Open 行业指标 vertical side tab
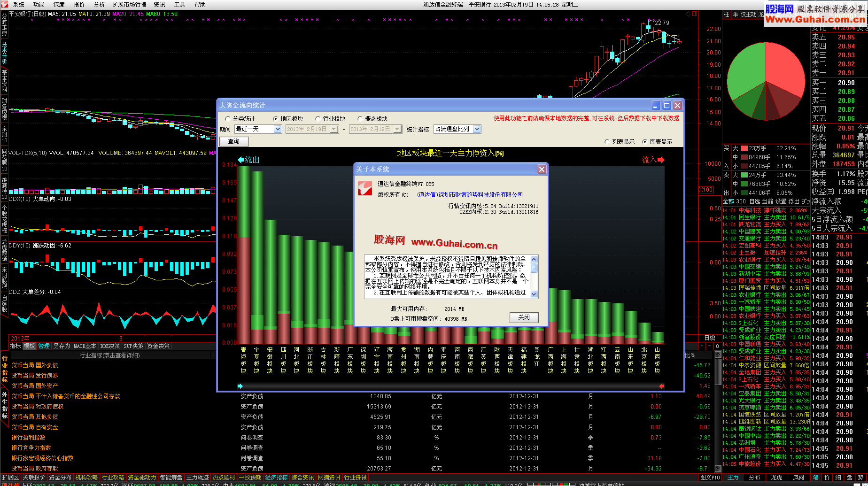868x486 pixels. (4, 369)
